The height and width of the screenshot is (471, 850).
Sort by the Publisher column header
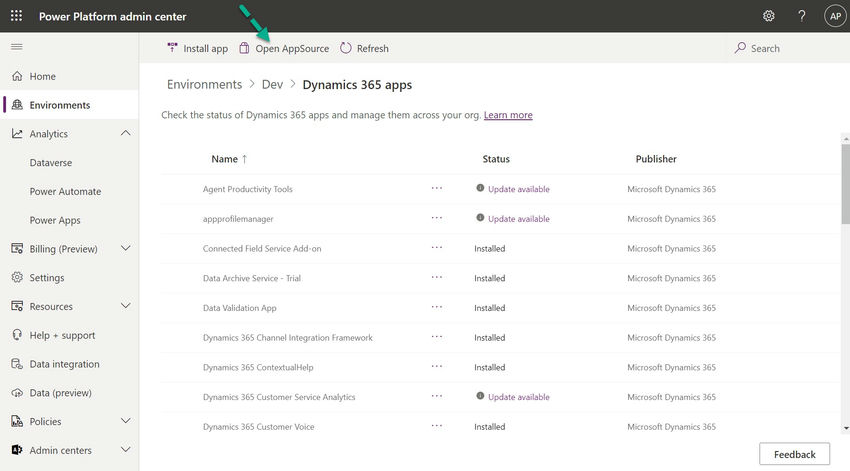click(656, 159)
